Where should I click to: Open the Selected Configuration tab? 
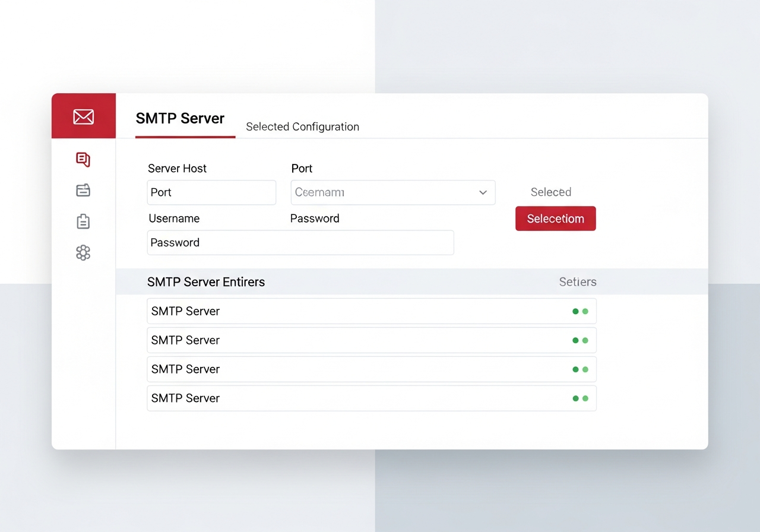(302, 126)
